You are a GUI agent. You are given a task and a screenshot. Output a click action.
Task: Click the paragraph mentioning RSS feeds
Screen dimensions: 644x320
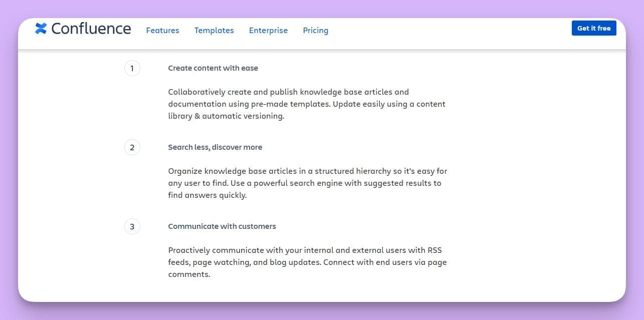(307, 262)
